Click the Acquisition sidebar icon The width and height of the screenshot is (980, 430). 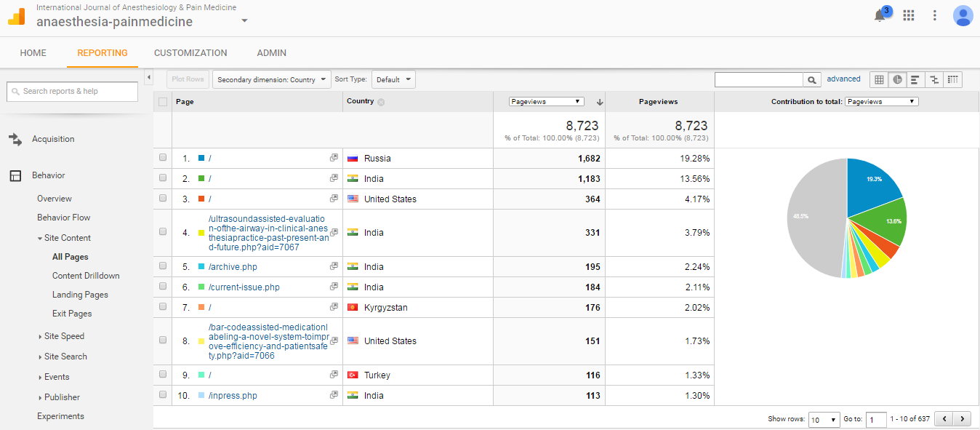tap(15, 139)
